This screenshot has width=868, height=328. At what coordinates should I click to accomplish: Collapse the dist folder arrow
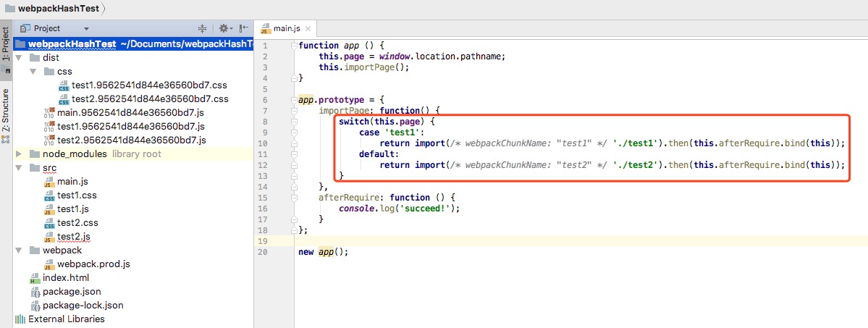19,58
